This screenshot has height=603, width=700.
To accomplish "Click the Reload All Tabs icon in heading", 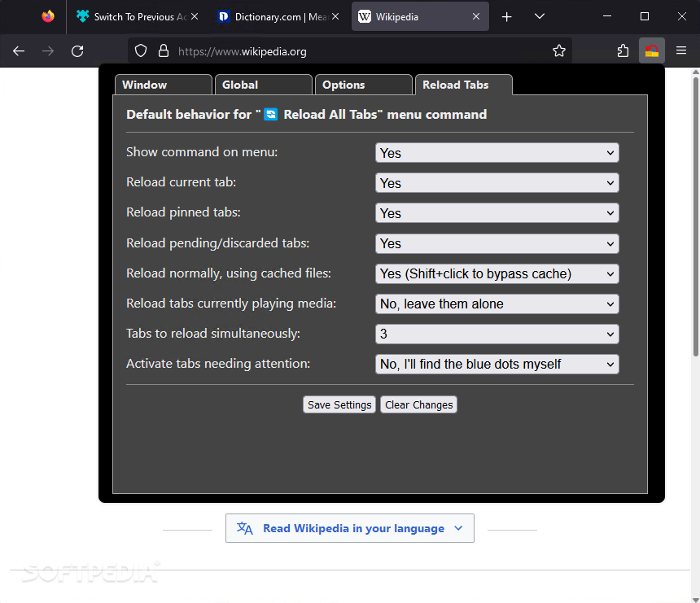I will click(270, 114).
